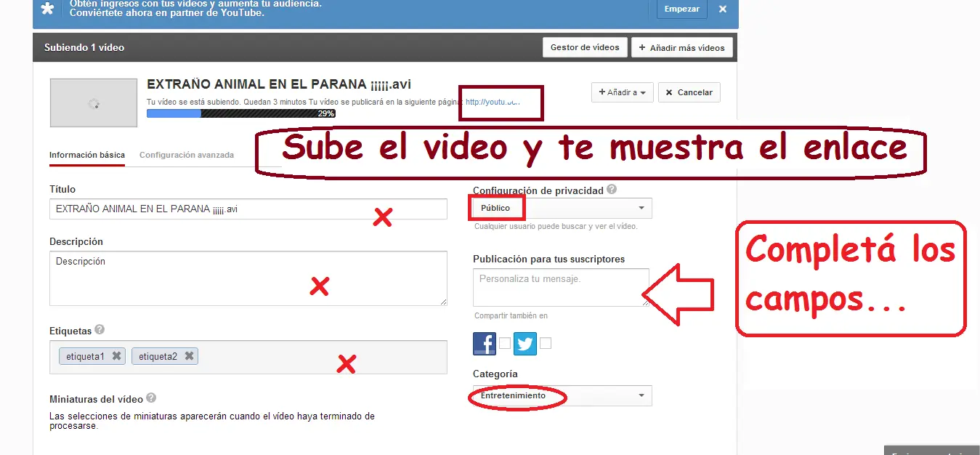Open the Público privacy dropdown
Screen dimensions: 980x455
[x=562, y=208]
